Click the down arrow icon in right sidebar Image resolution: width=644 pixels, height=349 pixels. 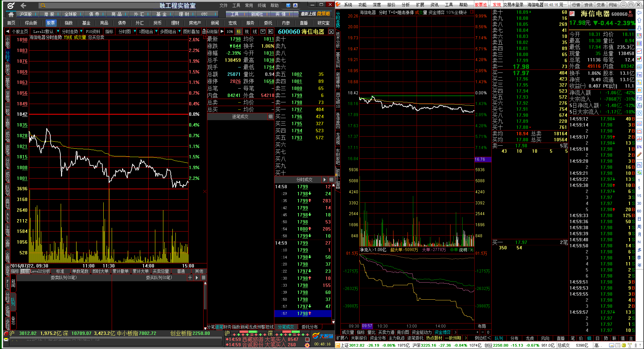[639, 29]
